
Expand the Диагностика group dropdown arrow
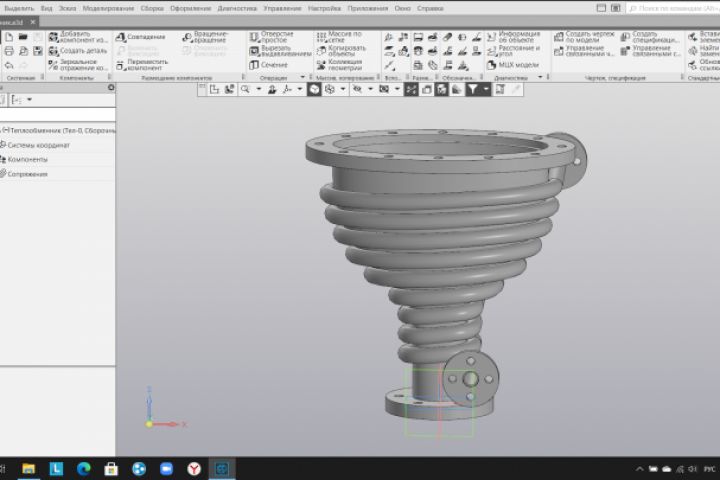(540, 77)
